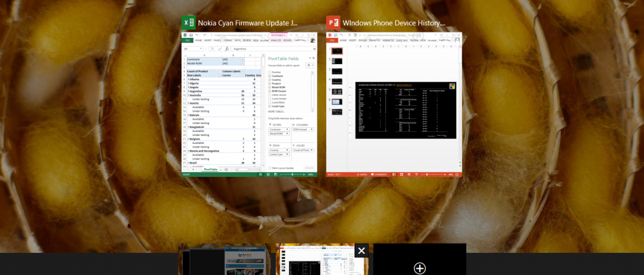Select the PivotTable sheet tab in Excel
644x275 pixels.
[x=211, y=169]
